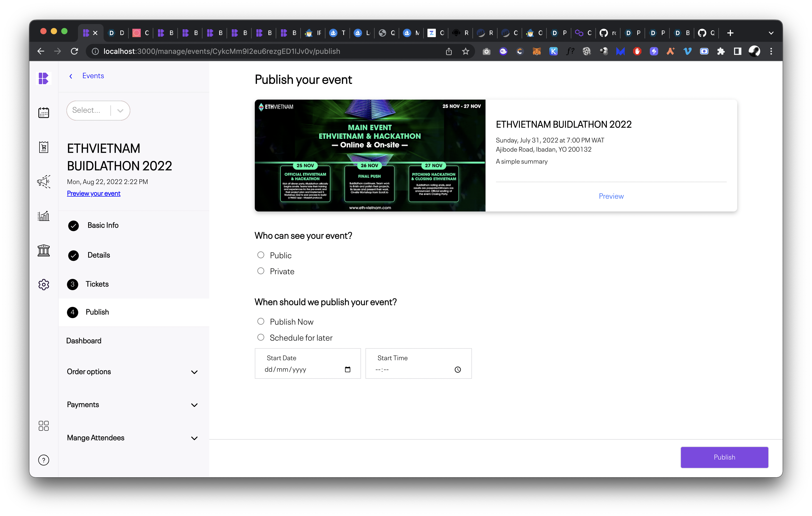Open settings gear in sidebar

coord(43,284)
